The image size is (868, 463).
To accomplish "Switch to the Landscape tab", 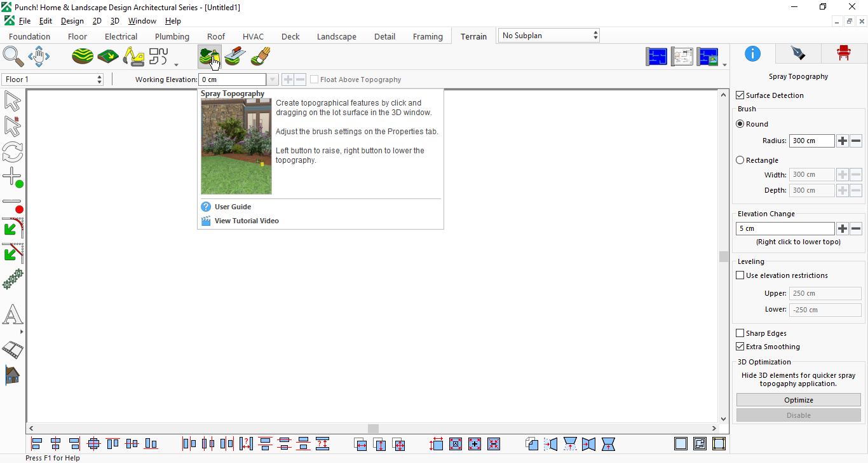I will (337, 36).
